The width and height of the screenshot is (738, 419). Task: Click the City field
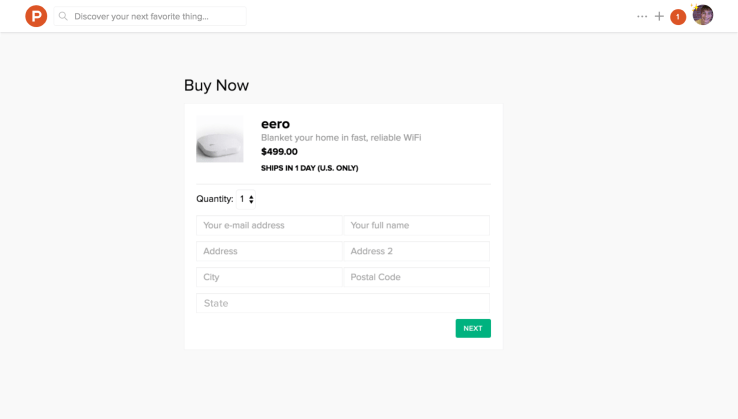click(x=269, y=277)
